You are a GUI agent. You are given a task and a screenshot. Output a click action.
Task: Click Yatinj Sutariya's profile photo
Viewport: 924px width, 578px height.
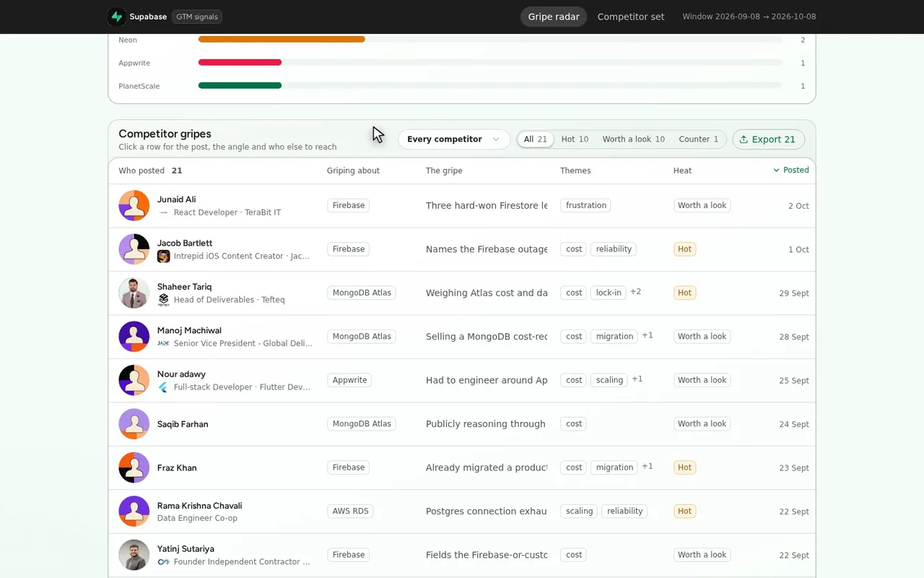coord(134,555)
